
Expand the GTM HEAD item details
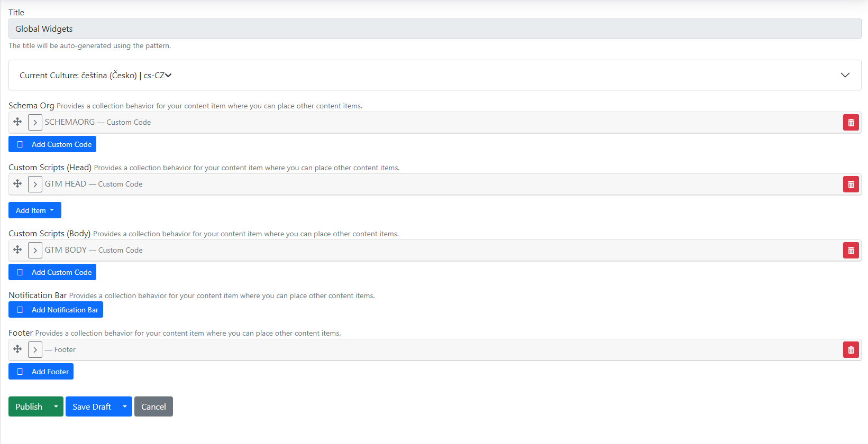click(x=35, y=184)
